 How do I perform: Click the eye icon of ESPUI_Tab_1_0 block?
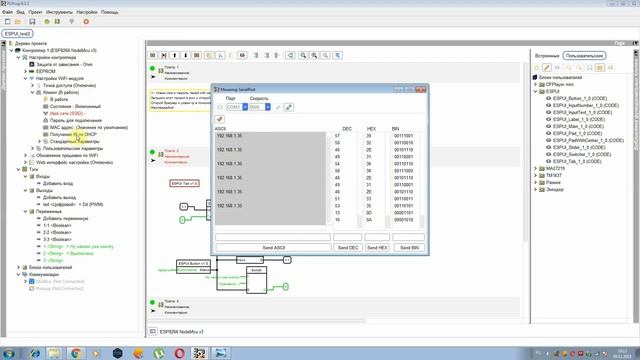pyautogui.click(x=549, y=161)
